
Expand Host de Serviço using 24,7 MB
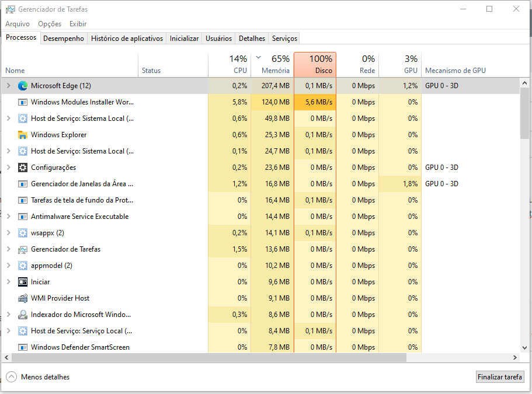point(9,151)
